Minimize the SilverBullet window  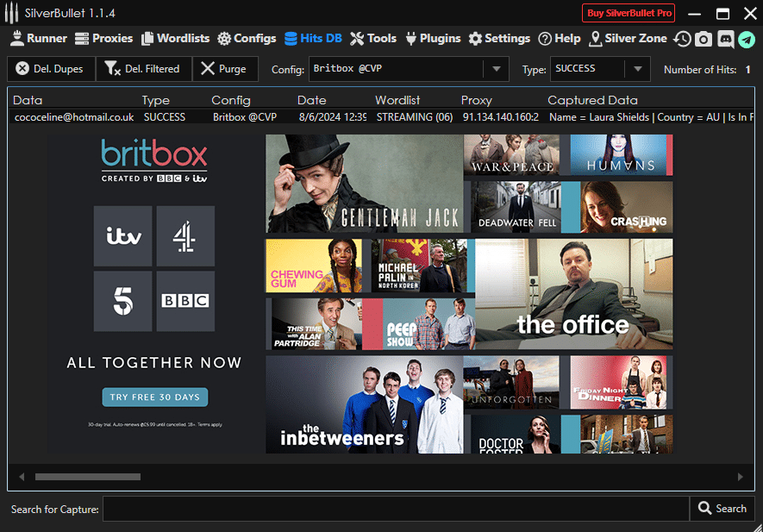[x=694, y=14]
